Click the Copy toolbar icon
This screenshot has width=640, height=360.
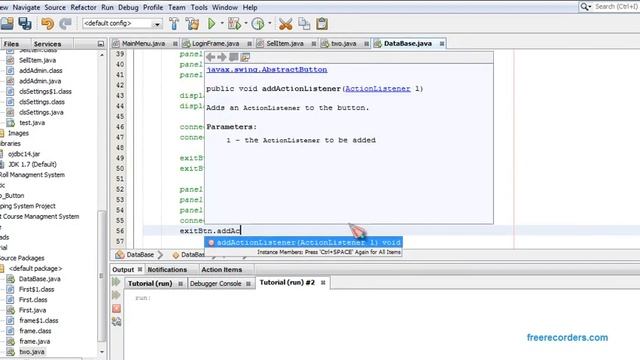click(x=304, y=24)
